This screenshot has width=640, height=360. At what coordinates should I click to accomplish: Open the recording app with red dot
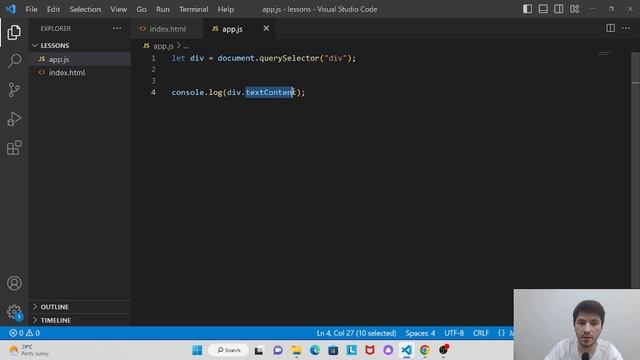coord(444,350)
